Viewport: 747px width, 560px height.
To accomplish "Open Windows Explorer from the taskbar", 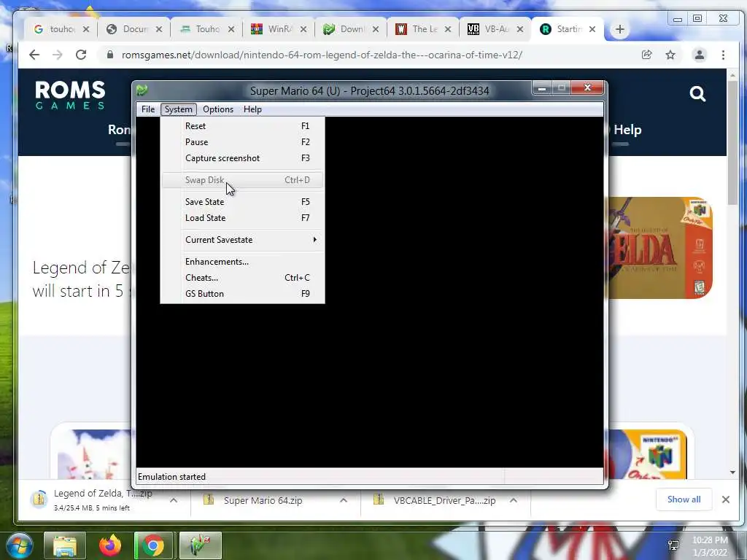I will point(65,545).
